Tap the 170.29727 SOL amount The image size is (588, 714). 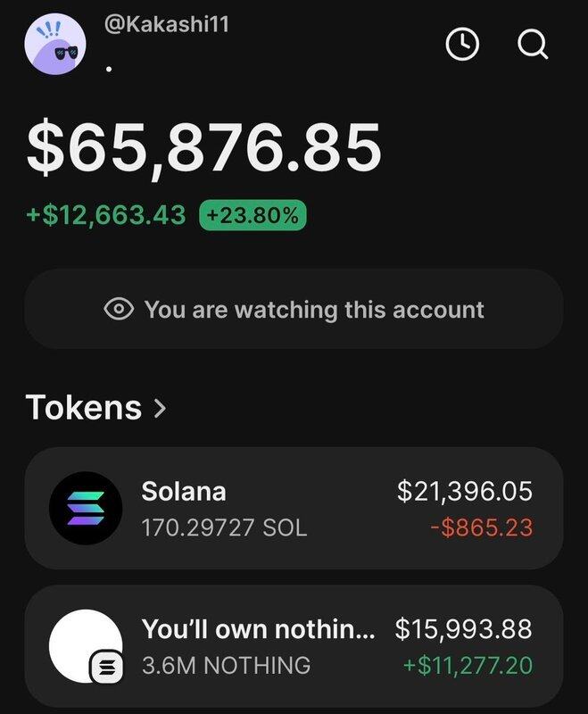(x=224, y=527)
